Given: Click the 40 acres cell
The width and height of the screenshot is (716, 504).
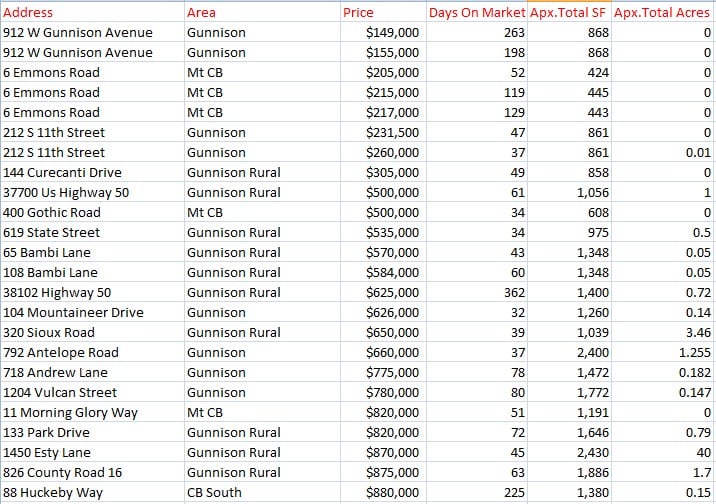Looking at the screenshot, I should coord(663,452).
